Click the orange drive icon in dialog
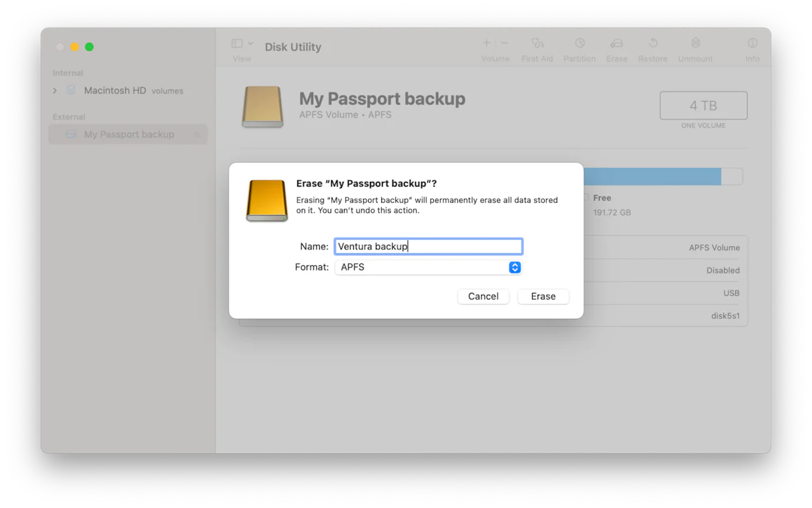This screenshot has height=508, width=812. click(266, 200)
